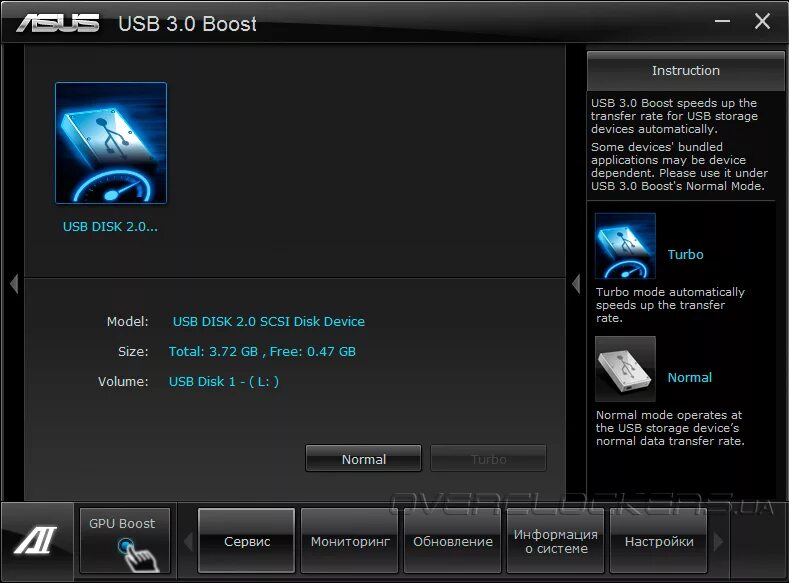Switch device to Normal mode
This screenshot has width=789, height=583.
tap(363, 459)
